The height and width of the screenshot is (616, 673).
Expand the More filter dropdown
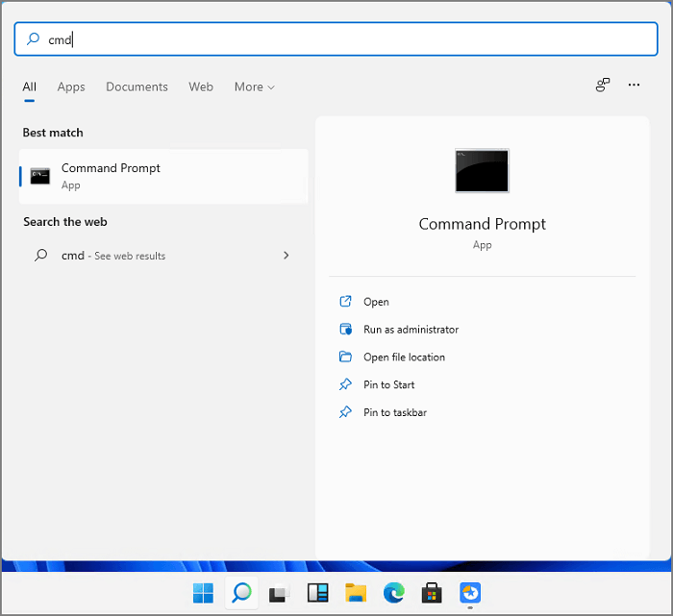click(254, 86)
